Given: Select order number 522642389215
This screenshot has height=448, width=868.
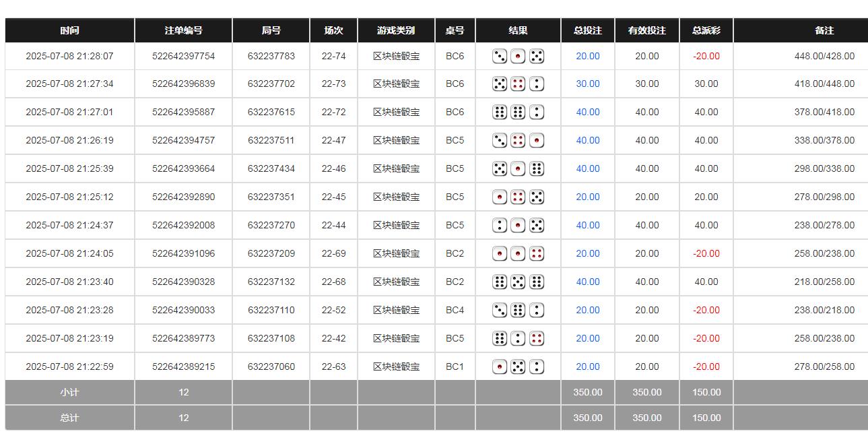Looking at the screenshot, I should coord(183,367).
